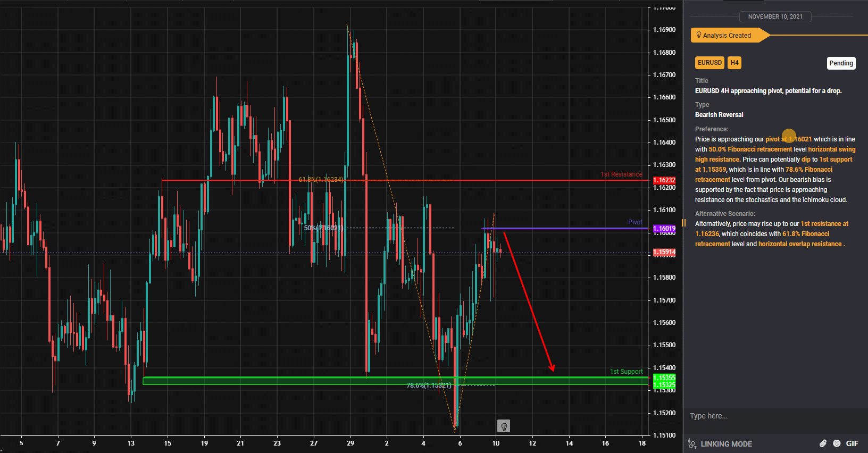Click the purple 'Pivot' line label

click(x=635, y=222)
